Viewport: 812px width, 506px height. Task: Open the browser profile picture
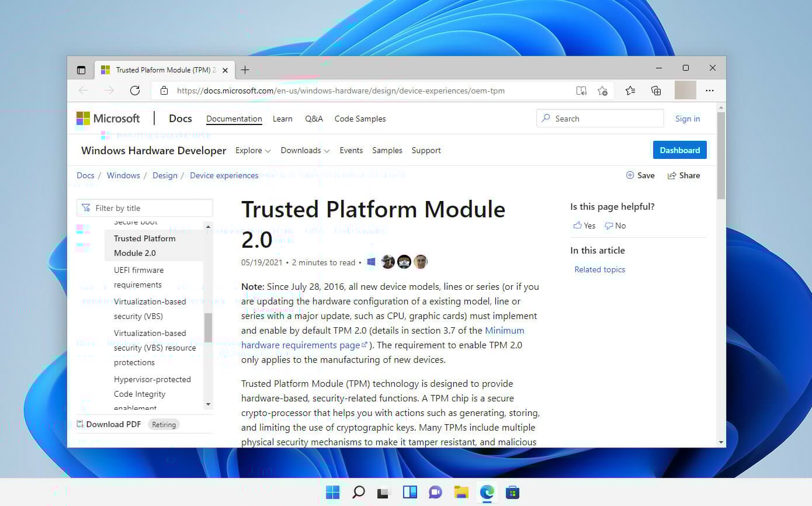coord(685,90)
